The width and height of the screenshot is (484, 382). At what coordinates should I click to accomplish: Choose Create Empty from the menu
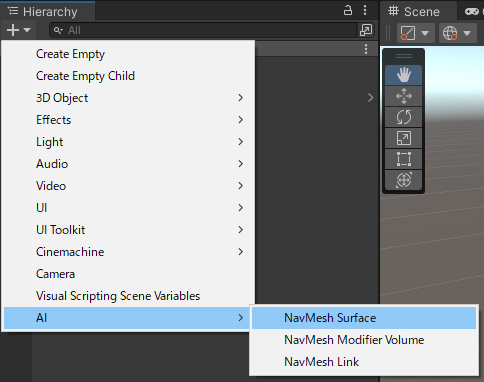pos(128,54)
